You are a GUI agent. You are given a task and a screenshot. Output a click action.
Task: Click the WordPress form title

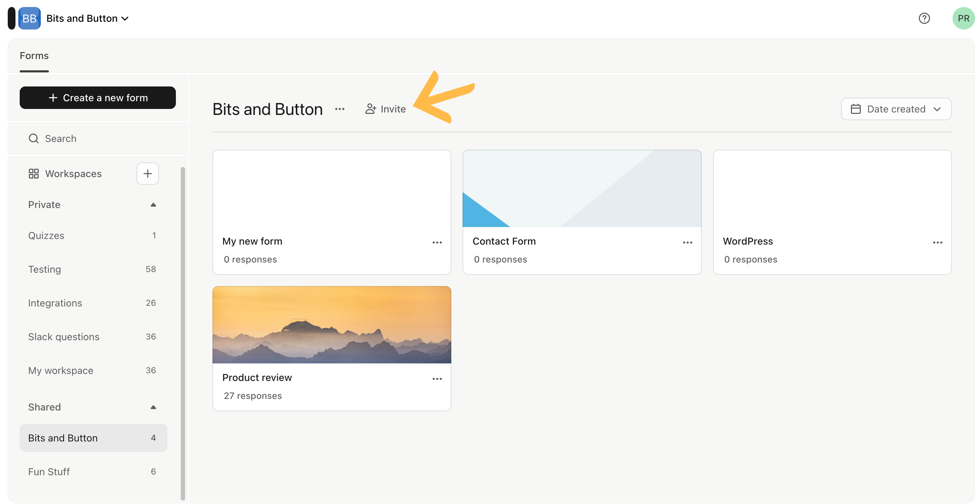[748, 241]
